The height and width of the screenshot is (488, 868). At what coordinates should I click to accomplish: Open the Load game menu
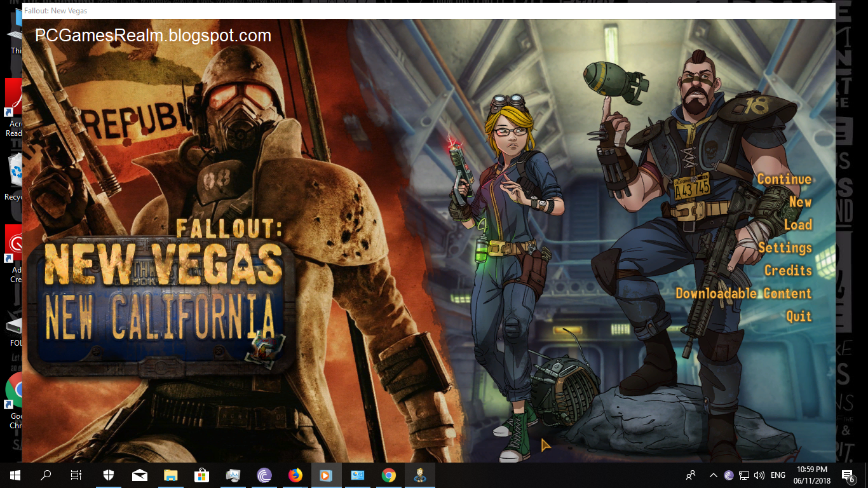point(798,225)
